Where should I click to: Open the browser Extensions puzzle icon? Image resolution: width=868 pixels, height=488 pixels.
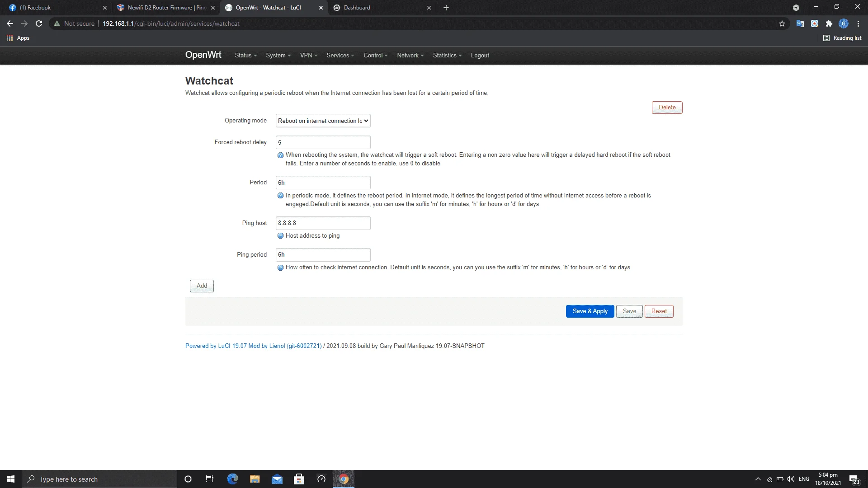pos(829,23)
